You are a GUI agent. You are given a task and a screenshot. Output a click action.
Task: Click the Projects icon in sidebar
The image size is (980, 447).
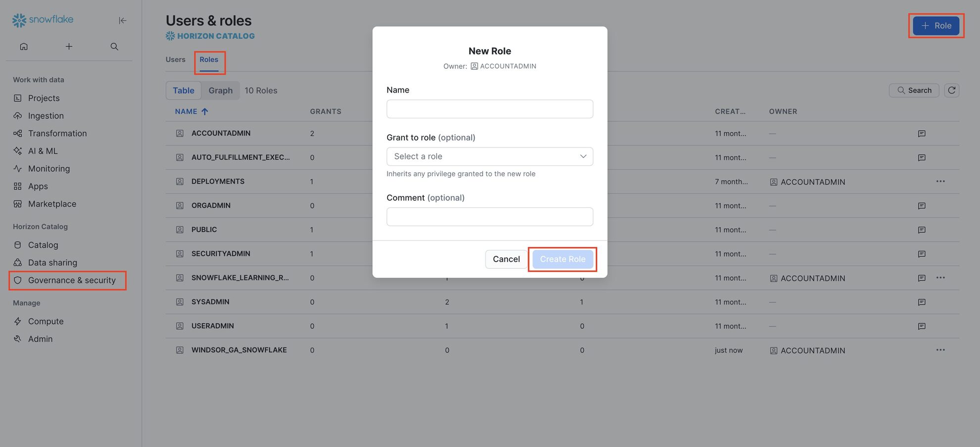pyautogui.click(x=18, y=98)
